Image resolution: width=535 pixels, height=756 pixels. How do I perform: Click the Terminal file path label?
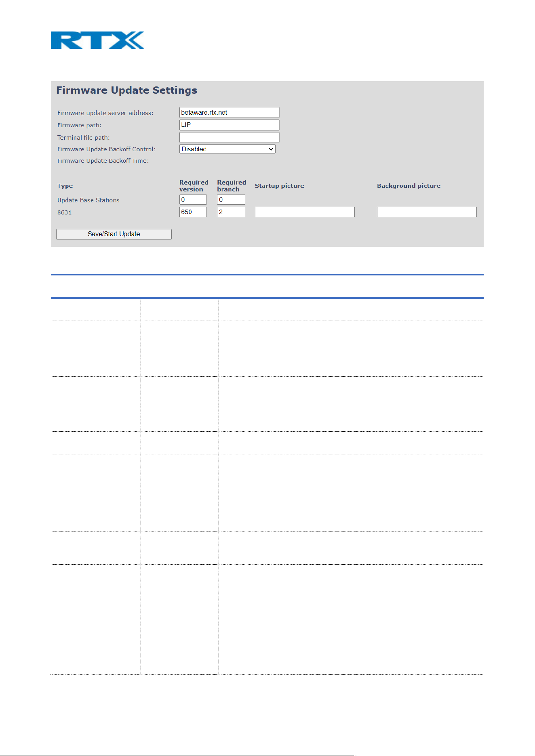click(84, 138)
